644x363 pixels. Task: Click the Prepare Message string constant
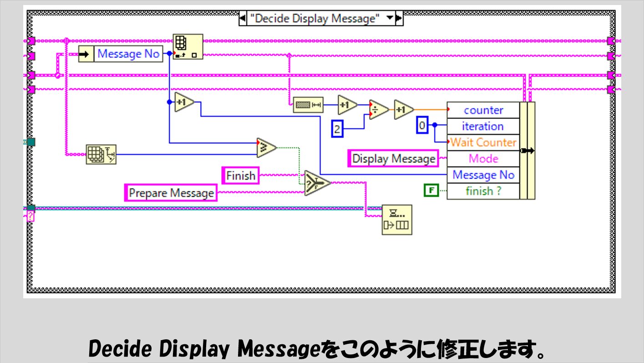point(171,193)
